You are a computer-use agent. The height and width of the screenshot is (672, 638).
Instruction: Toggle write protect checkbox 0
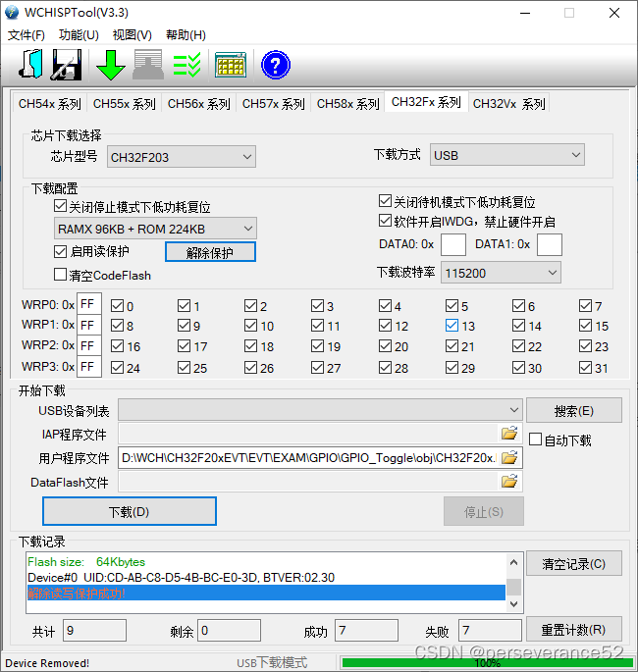pos(117,305)
